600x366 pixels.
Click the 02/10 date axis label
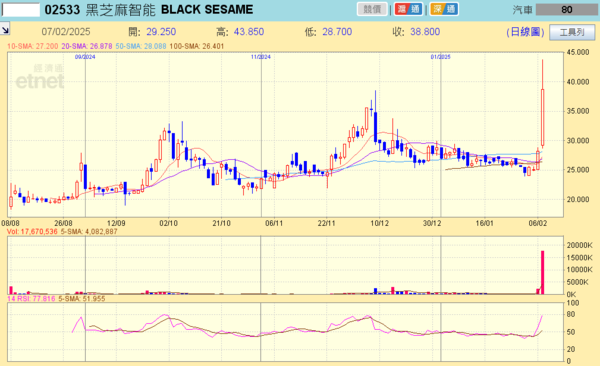(x=168, y=223)
